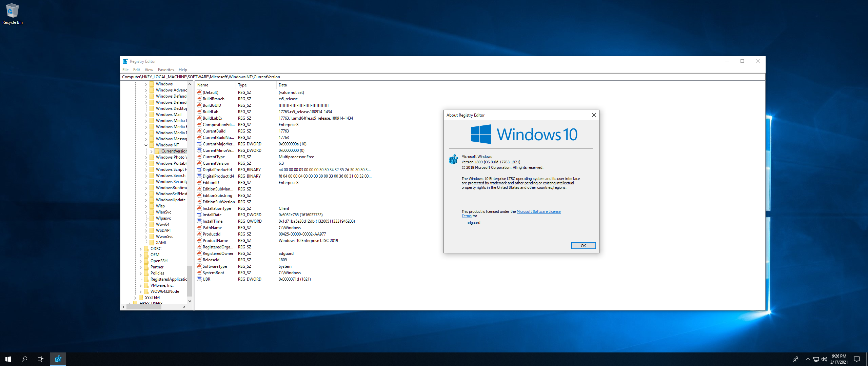The image size is (868, 366).
Task: Close the About Registry Editor dialog
Action: (594, 115)
